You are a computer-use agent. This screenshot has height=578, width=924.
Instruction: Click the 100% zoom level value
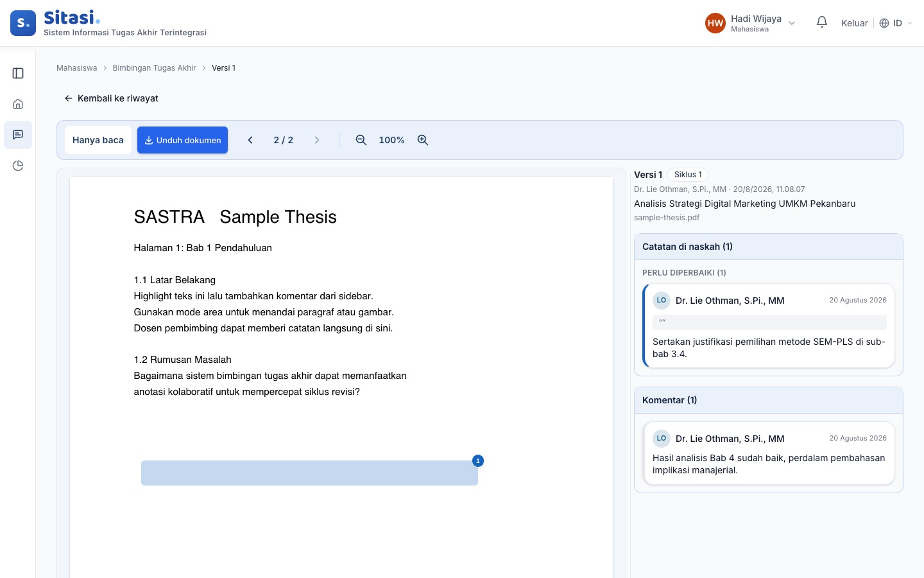391,140
